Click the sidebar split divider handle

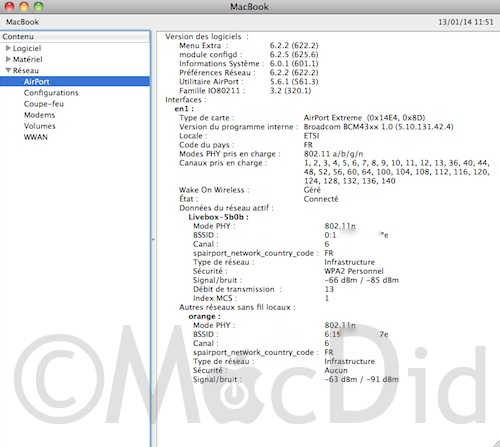coord(153,239)
